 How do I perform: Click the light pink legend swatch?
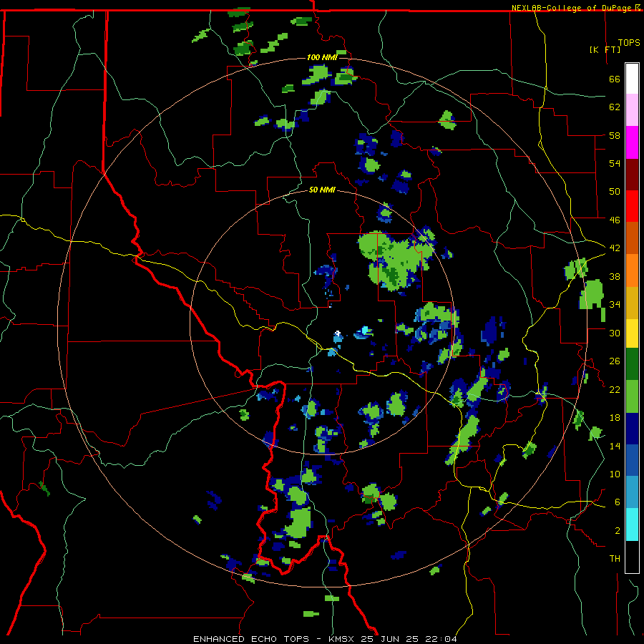point(632,109)
